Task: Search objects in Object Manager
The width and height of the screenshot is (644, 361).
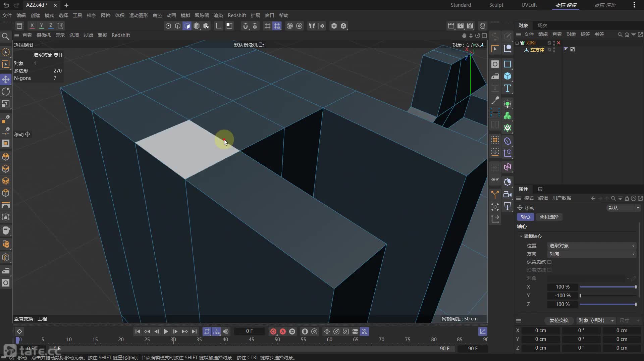Action: pos(620,35)
